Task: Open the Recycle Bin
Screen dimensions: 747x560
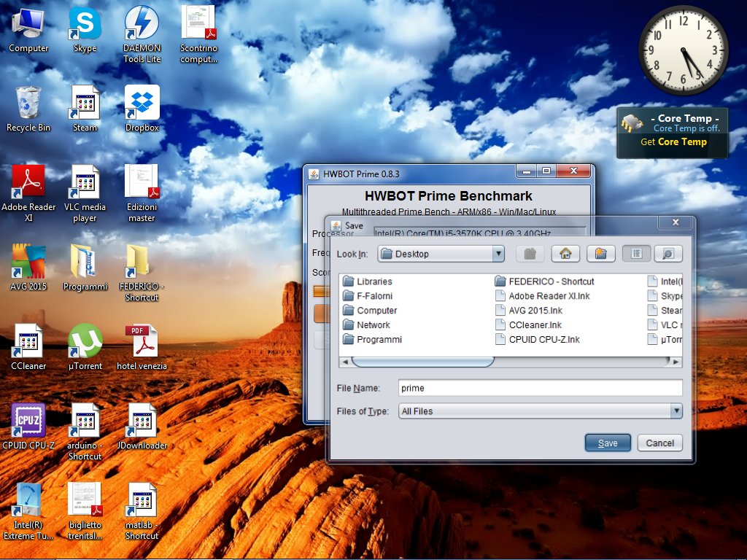Action: click(28, 109)
